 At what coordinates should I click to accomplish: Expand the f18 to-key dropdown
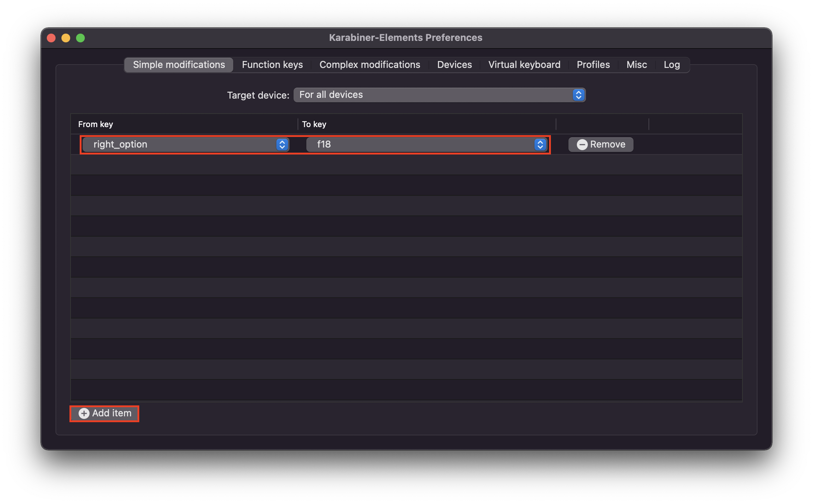point(420,145)
